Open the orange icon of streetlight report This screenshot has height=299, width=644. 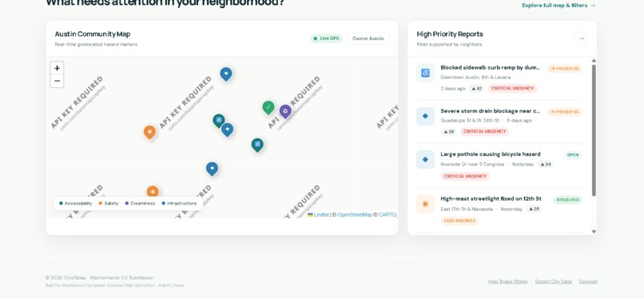(425, 204)
